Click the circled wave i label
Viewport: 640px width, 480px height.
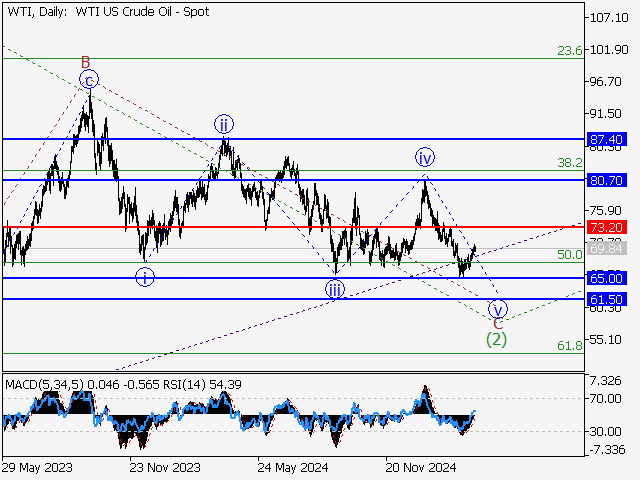(x=146, y=277)
